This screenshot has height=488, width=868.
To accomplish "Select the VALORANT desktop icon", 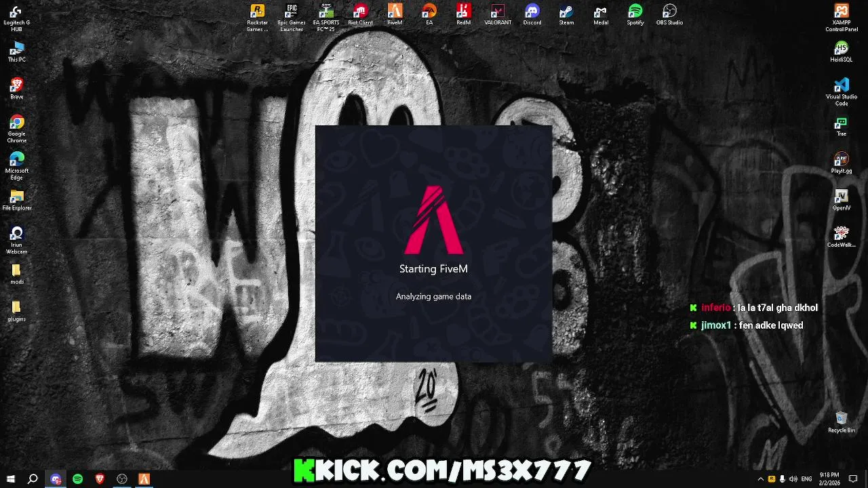I will tap(498, 15).
